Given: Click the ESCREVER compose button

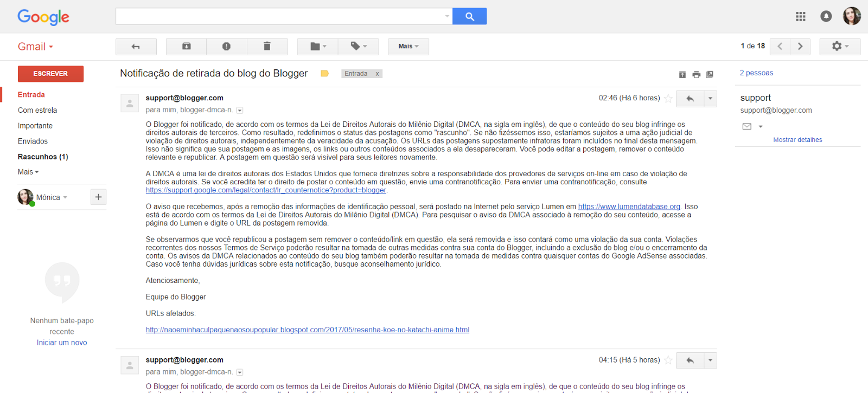Looking at the screenshot, I should click(50, 74).
